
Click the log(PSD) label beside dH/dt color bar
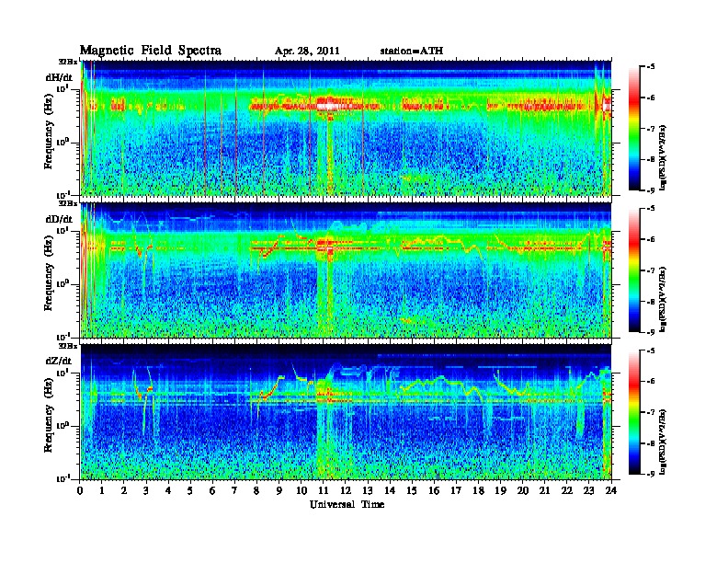664,157
